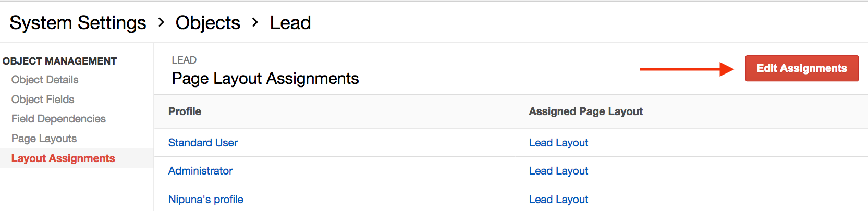This screenshot has width=868, height=211.
Task: Go to Objects breadcrumb
Action: click(207, 23)
